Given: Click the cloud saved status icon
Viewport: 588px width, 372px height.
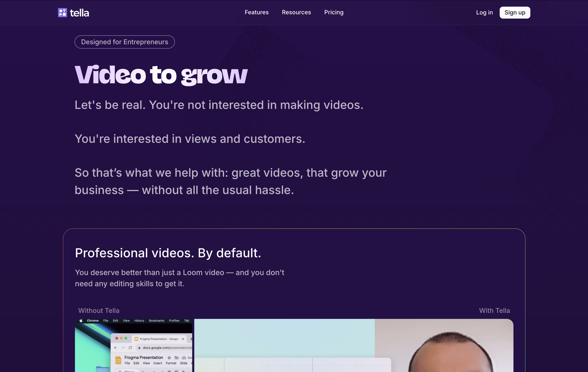Looking at the screenshot, I should click(184, 358).
